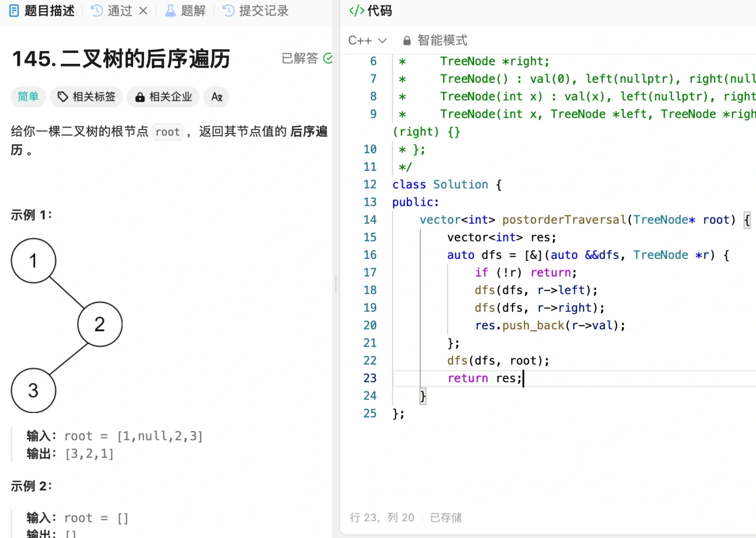The height and width of the screenshot is (538, 756).
Task: Click the output text [3,2,1]
Action: (x=90, y=454)
